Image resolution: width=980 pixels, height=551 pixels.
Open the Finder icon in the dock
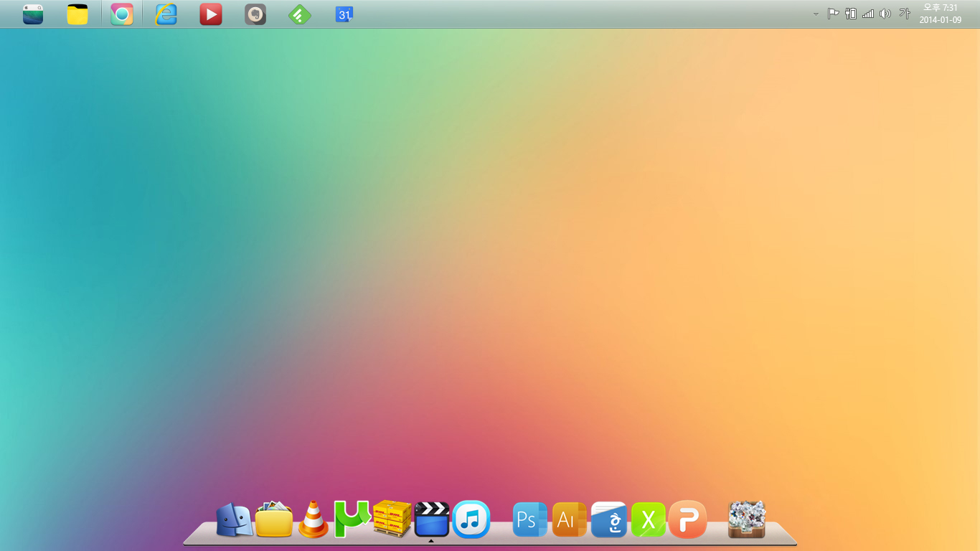pyautogui.click(x=235, y=520)
